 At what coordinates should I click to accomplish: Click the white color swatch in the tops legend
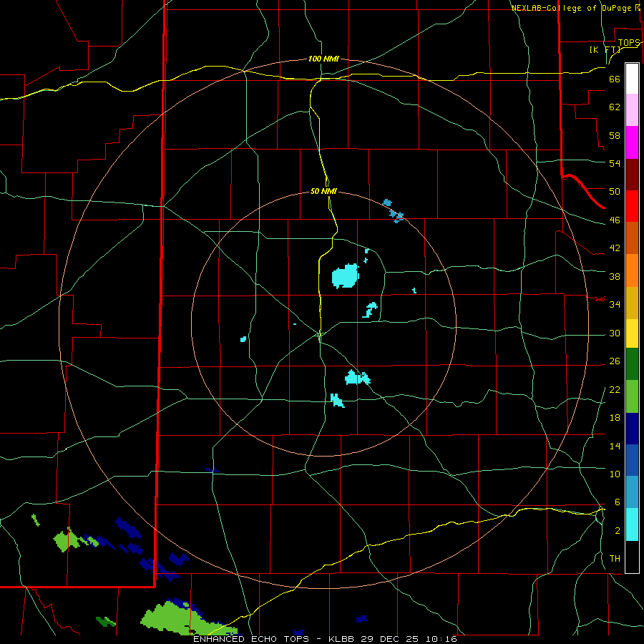tap(632, 79)
